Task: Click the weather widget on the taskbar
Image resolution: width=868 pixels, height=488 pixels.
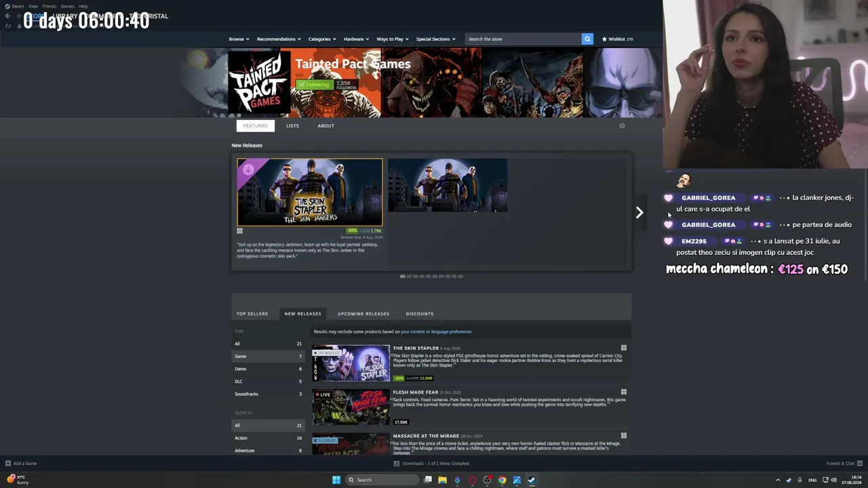Action: click(x=18, y=480)
